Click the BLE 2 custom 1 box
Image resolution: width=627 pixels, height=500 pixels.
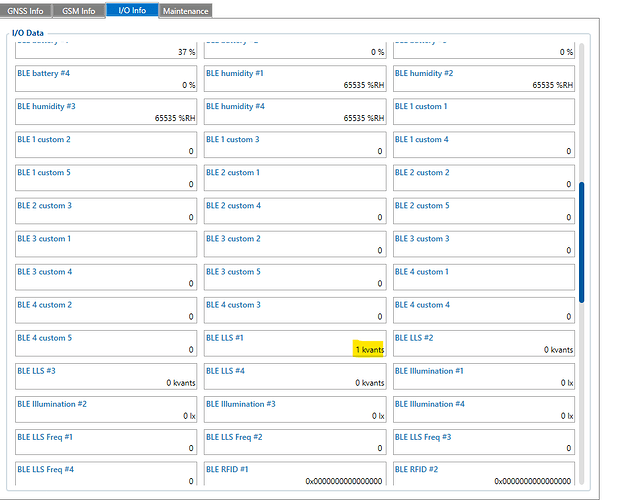[295, 178]
